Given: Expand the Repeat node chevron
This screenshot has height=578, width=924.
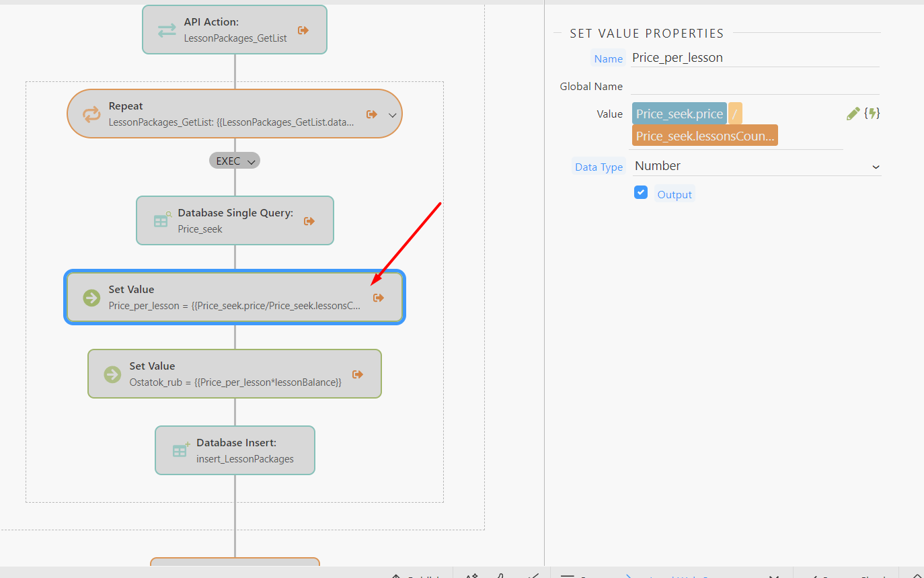Looking at the screenshot, I should tap(393, 115).
